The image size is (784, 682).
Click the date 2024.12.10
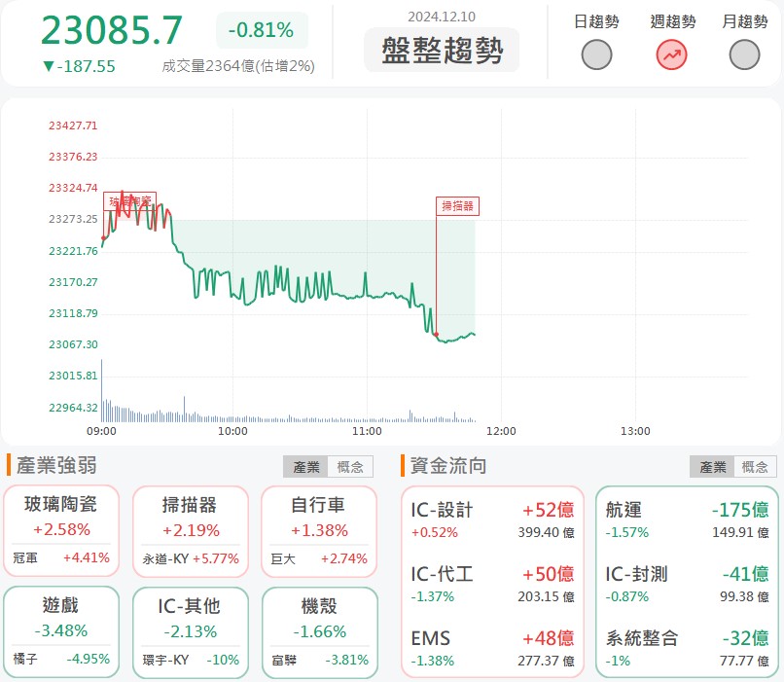tap(442, 17)
